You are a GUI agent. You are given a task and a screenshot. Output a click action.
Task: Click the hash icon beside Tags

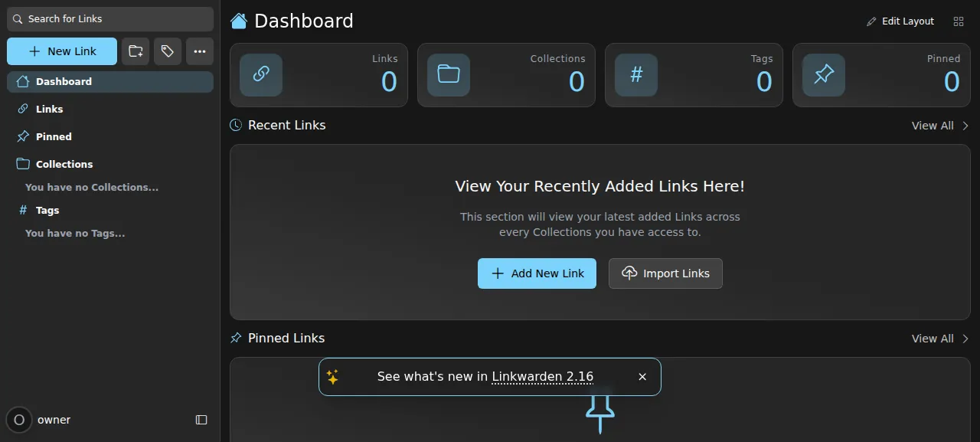point(23,210)
